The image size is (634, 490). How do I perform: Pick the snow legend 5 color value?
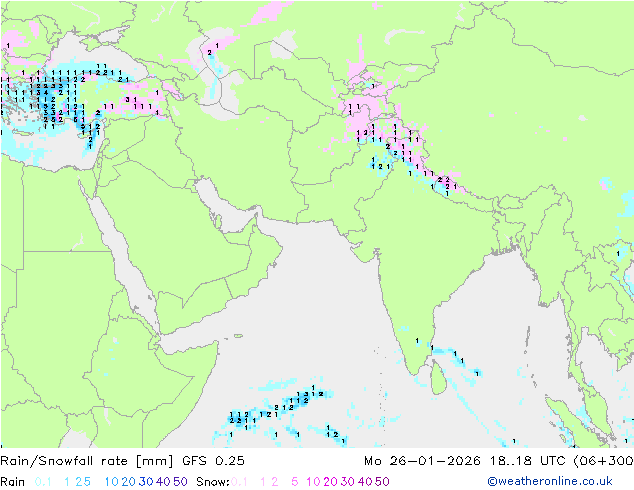coord(295,482)
